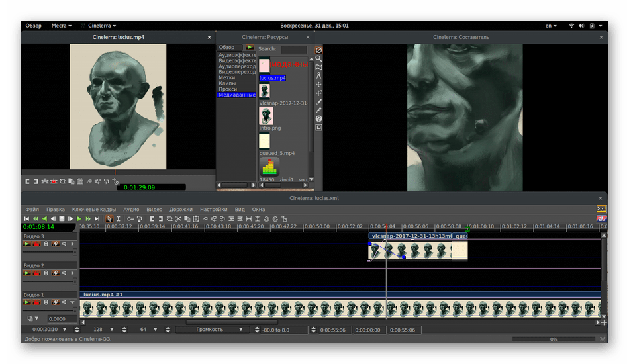This screenshot has height=364, width=629.
Task: Select the intro.png thumbnail in resources
Action: 265,116
